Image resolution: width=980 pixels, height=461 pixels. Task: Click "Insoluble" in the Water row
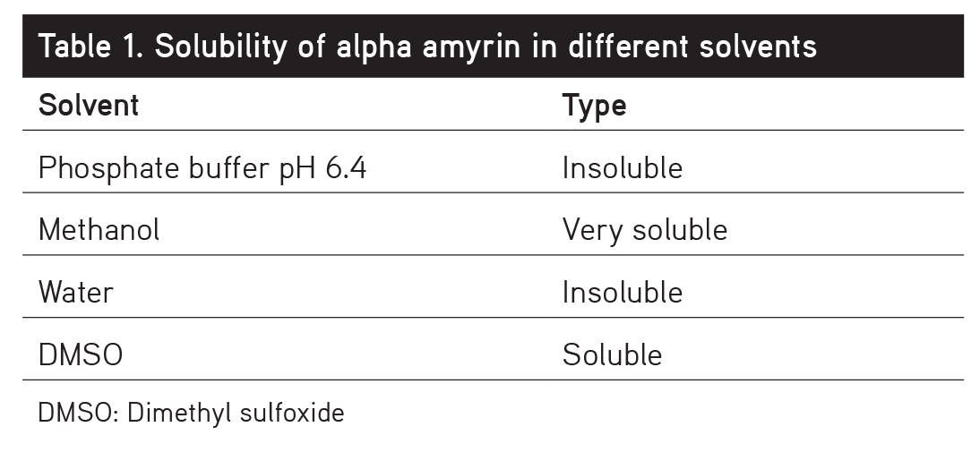point(623,293)
